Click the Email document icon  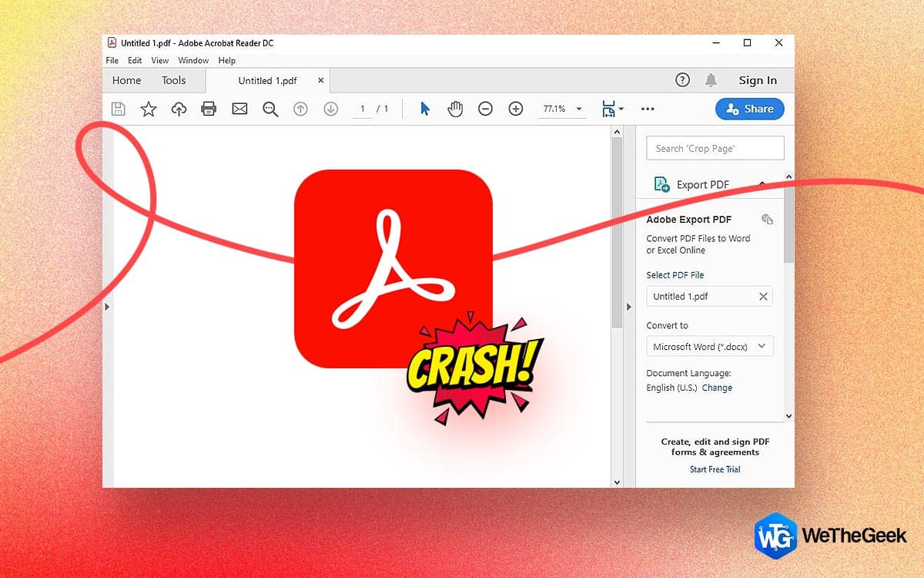pos(239,109)
